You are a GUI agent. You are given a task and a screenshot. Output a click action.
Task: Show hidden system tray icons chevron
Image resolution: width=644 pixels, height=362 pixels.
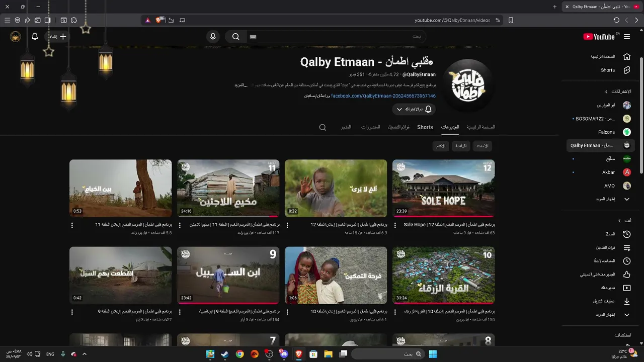85,354
